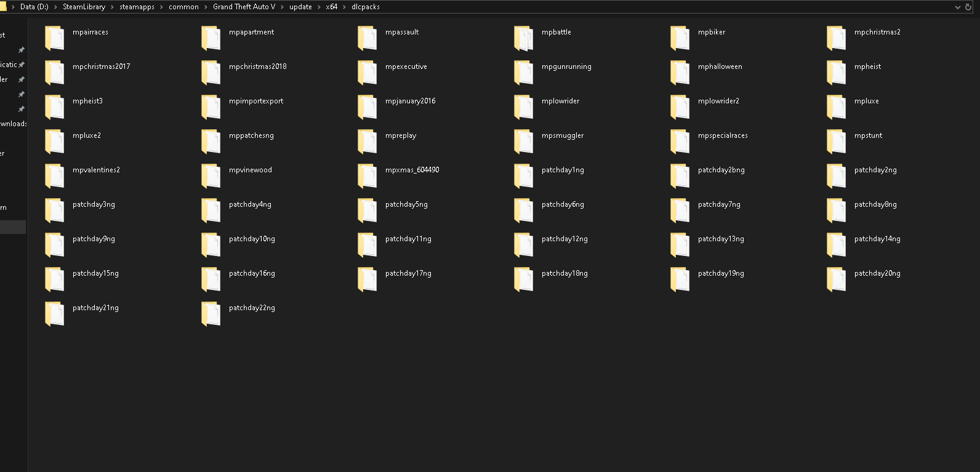
Task: Select the mpreplay folder icon
Action: [367, 141]
